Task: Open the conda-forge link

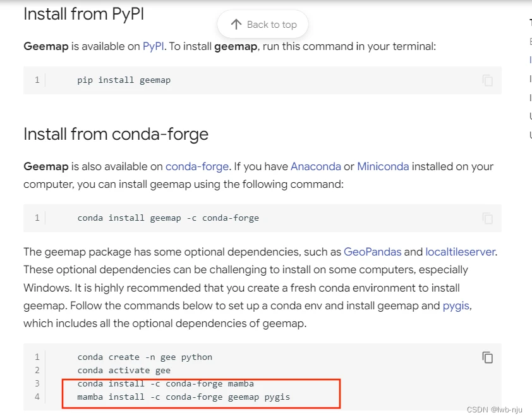Action: coord(197,166)
